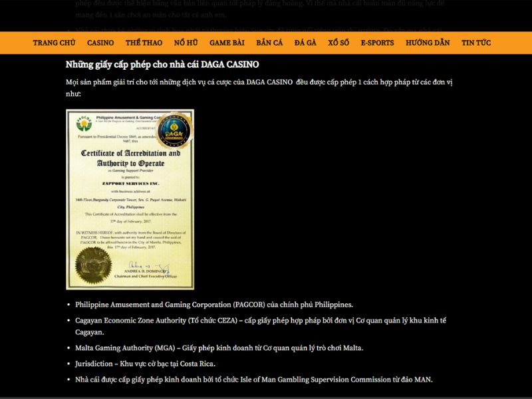532x399 pixels.
Task: Click the signature on the certificate
Action: click(x=148, y=267)
